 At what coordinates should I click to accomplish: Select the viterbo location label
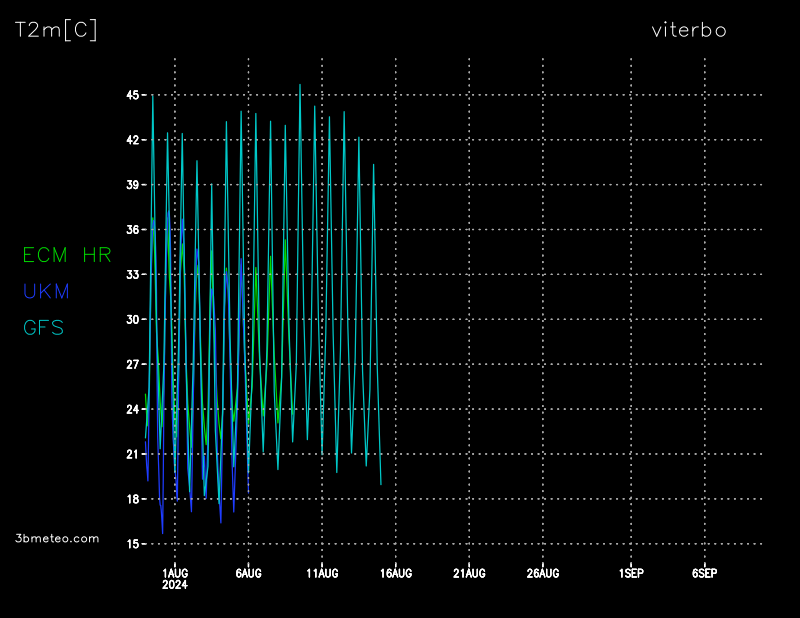(688, 30)
